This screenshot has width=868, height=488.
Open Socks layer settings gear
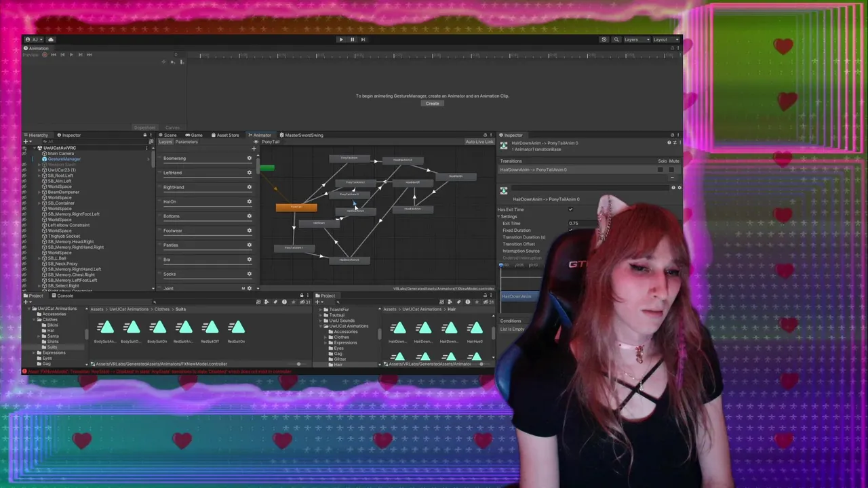[249, 274]
